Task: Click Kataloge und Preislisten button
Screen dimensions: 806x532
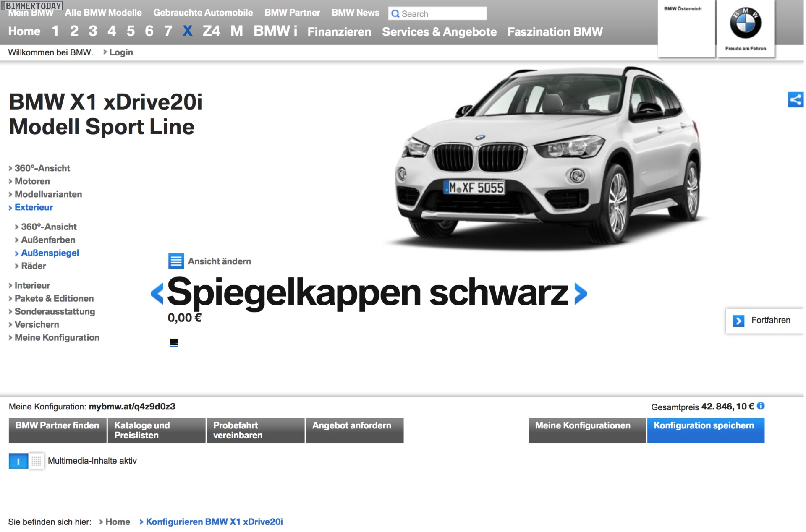Action: click(157, 430)
